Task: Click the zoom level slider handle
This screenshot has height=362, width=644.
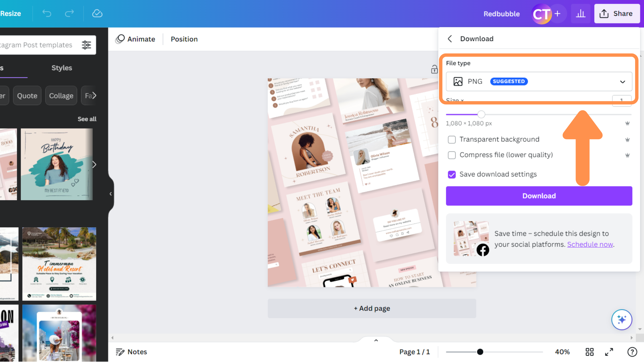Action: (x=480, y=352)
